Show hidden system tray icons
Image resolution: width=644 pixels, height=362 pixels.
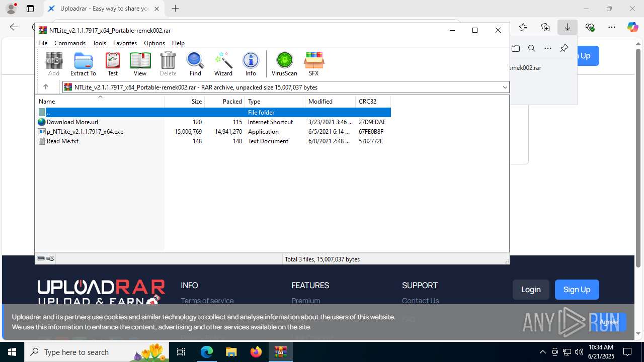542,352
